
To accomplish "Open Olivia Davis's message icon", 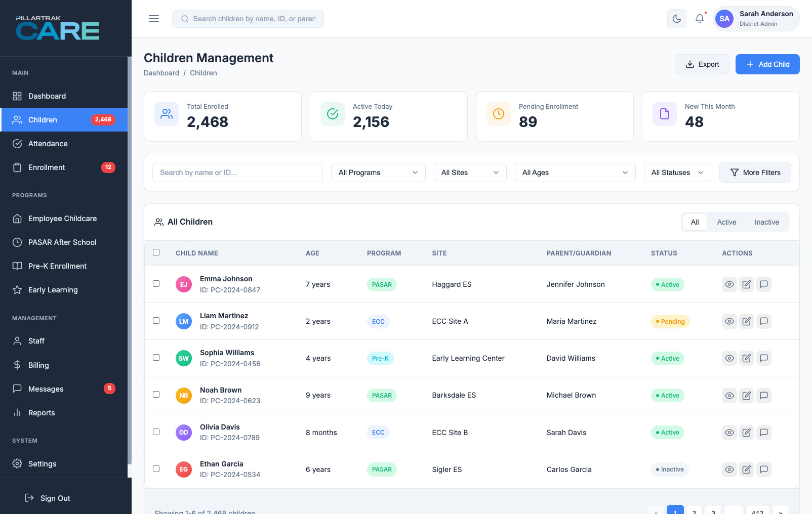I will (x=763, y=433).
